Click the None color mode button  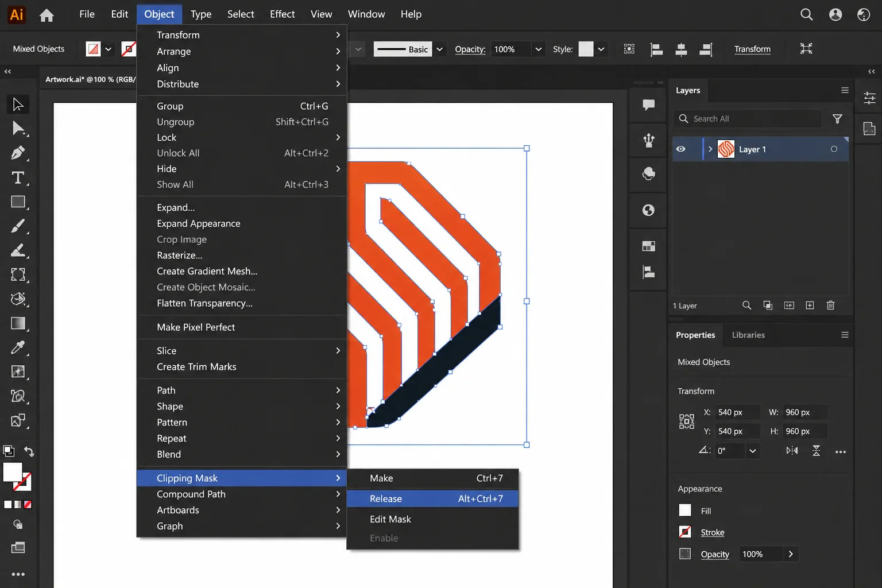28,505
